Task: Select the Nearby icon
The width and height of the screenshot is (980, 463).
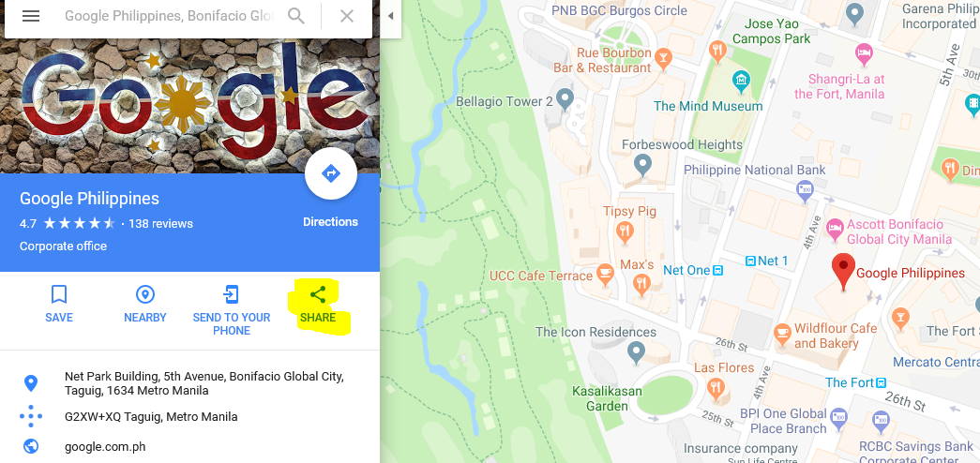Action: point(145,294)
